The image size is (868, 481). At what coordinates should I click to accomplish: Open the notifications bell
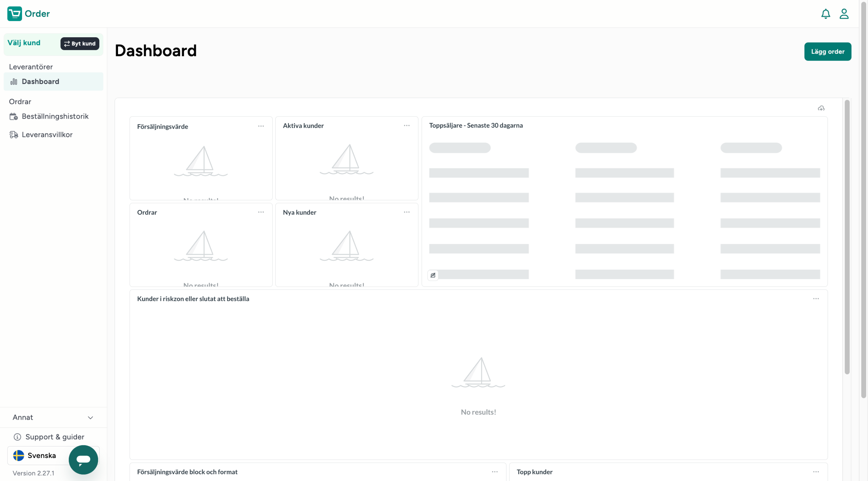click(x=825, y=14)
